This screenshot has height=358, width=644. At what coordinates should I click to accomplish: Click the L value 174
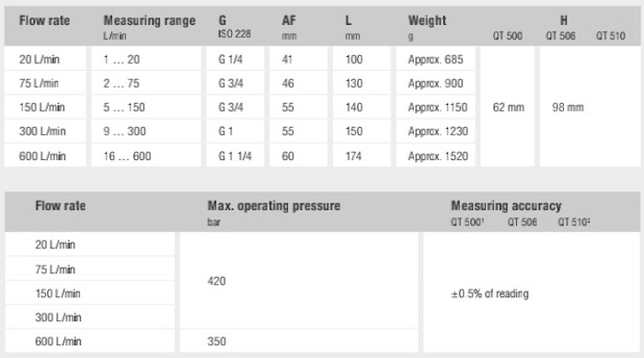(x=353, y=156)
